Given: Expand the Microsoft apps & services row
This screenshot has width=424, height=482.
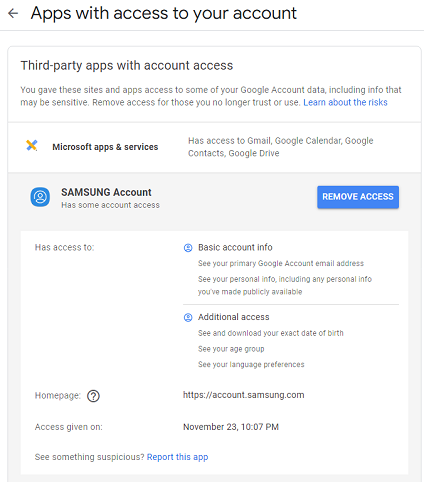Looking at the screenshot, I should [x=214, y=147].
